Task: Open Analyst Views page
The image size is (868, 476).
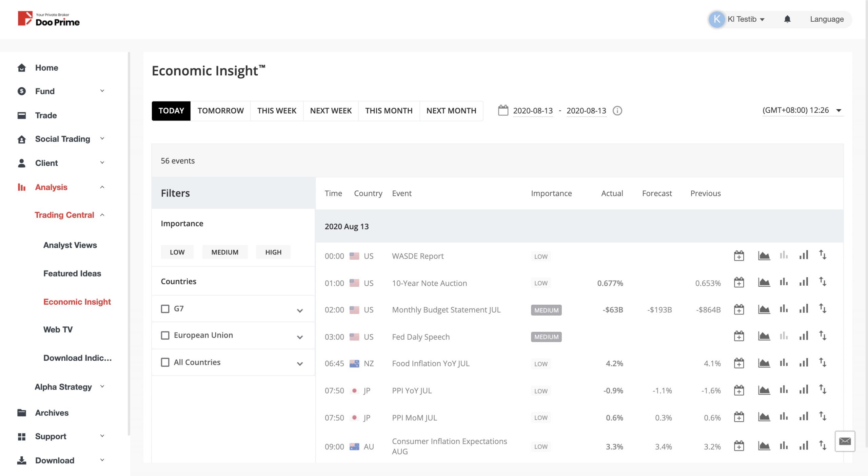Action: point(70,245)
